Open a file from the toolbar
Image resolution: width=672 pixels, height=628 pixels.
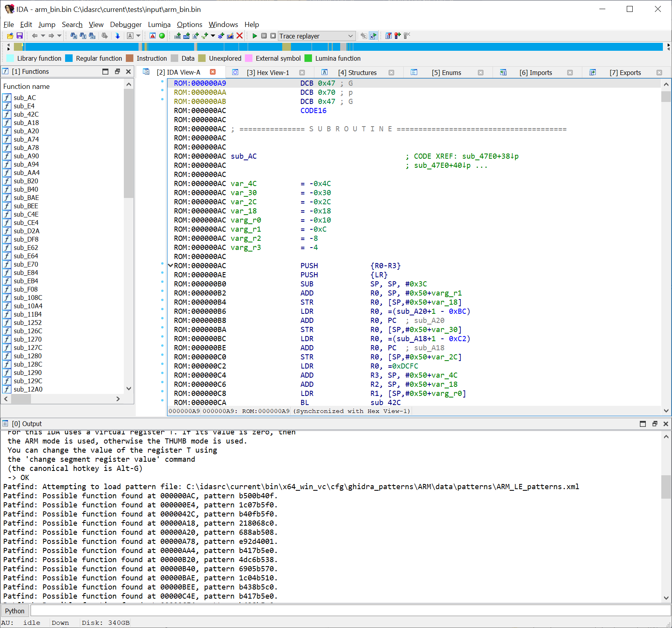(10, 36)
